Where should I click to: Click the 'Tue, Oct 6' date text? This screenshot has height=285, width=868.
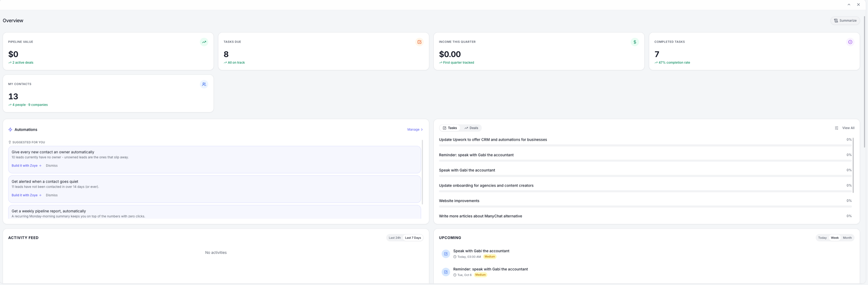pos(464,275)
